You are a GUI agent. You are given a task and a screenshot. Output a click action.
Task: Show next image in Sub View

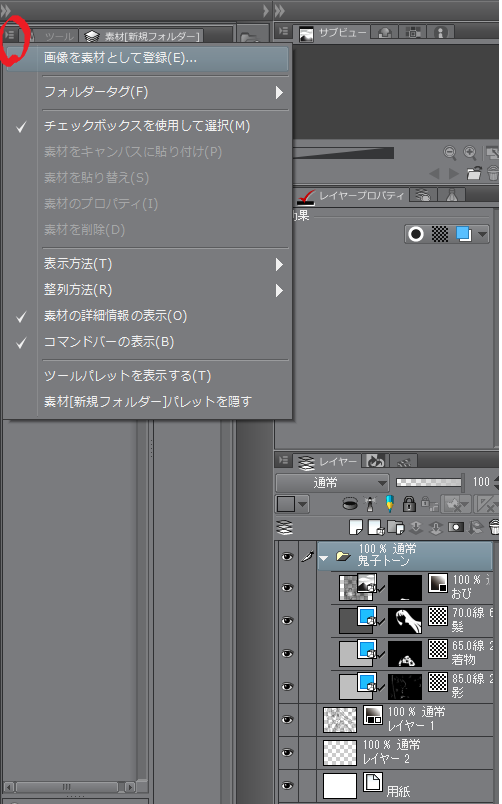coord(453,173)
